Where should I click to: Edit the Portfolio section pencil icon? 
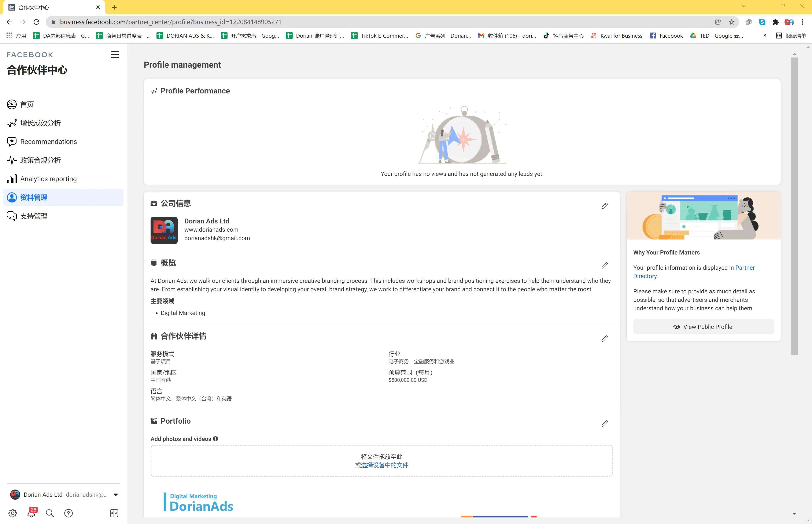pos(604,424)
